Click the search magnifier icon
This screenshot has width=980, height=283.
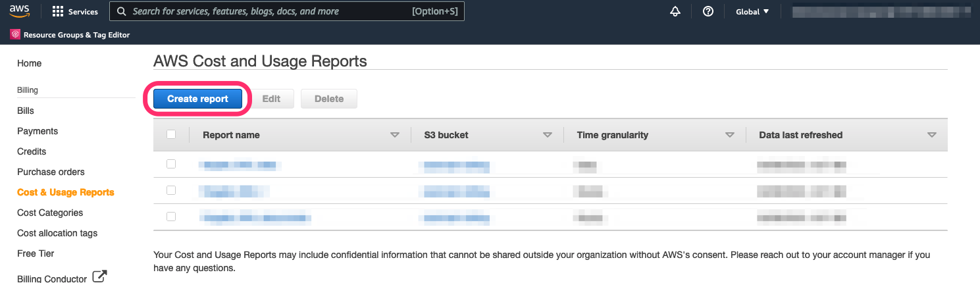click(x=120, y=11)
